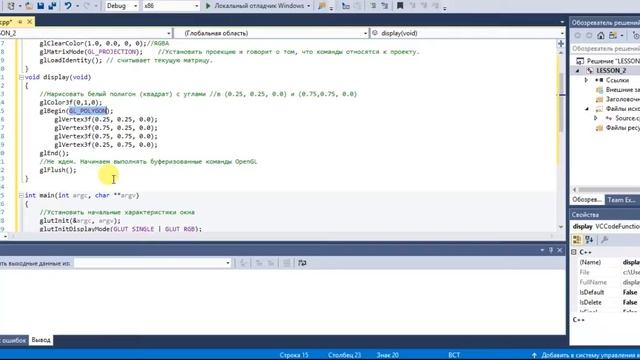Click the uncomment selection icon
The width and height of the screenshot is (640, 360).
tap(384, 6)
